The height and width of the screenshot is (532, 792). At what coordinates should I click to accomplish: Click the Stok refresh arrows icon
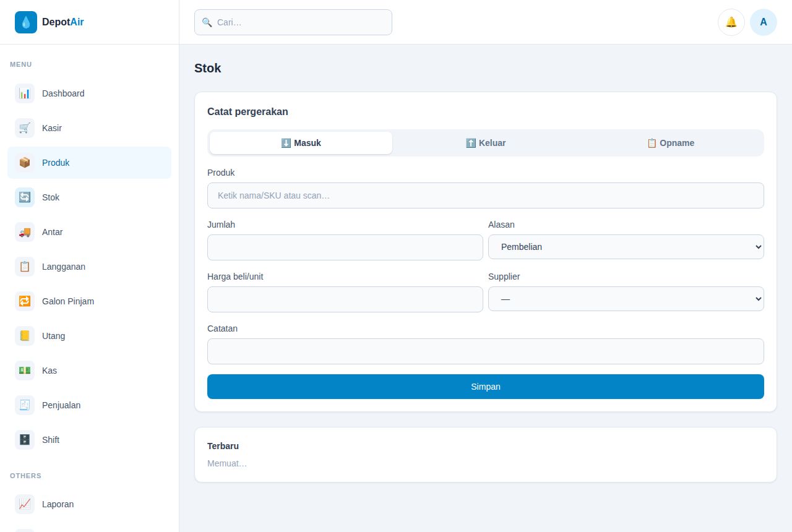[25, 197]
